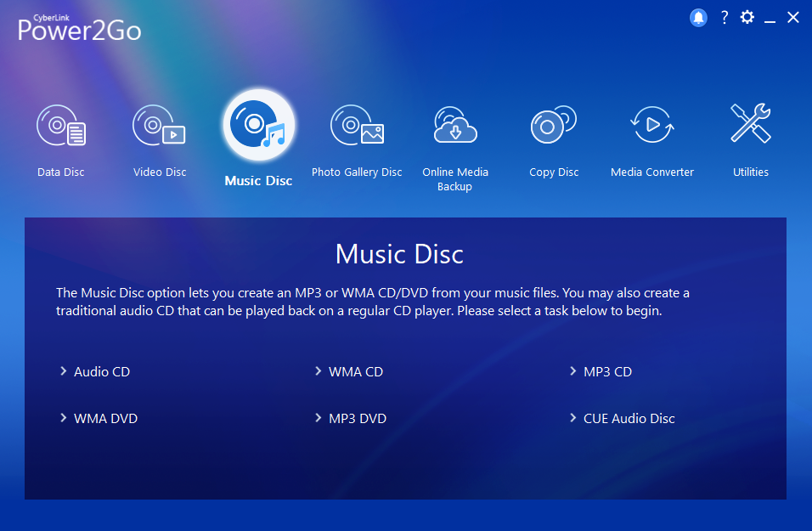Click the Video Disc label
The height and width of the screenshot is (531, 812).
coord(160,172)
